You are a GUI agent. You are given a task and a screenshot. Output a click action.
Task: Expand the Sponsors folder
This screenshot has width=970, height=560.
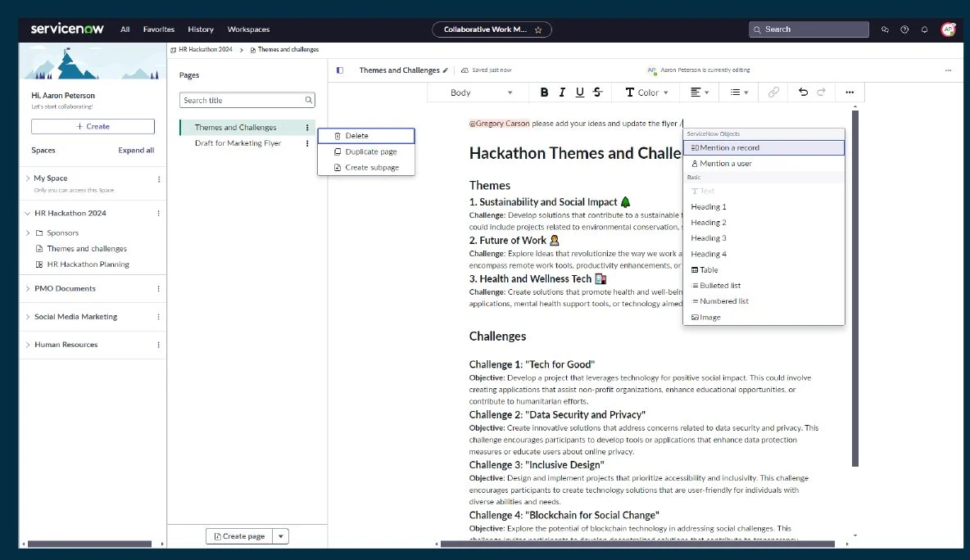pyautogui.click(x=28, y=233)
